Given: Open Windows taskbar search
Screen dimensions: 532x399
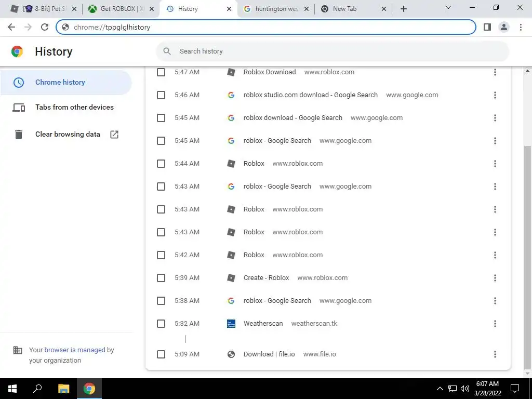Looking at the screenshot, I should 37,389.
